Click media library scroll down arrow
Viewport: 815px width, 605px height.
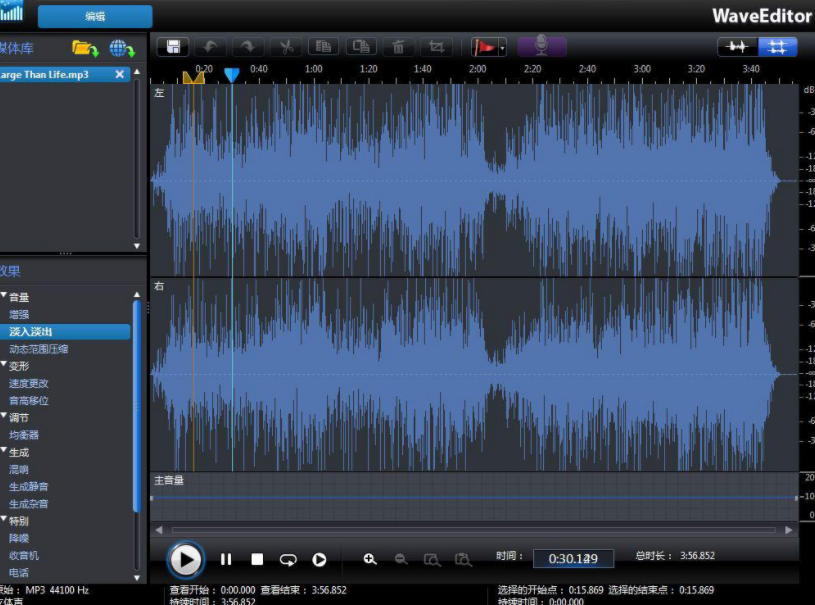(137, 246)
